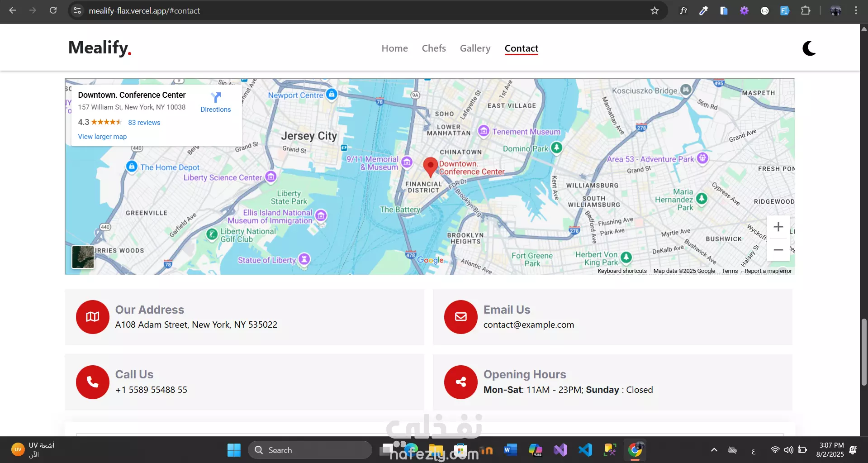View site information icon in address bar
The width and height of the screenshot is (868, 463).
(x=77, y=10)
